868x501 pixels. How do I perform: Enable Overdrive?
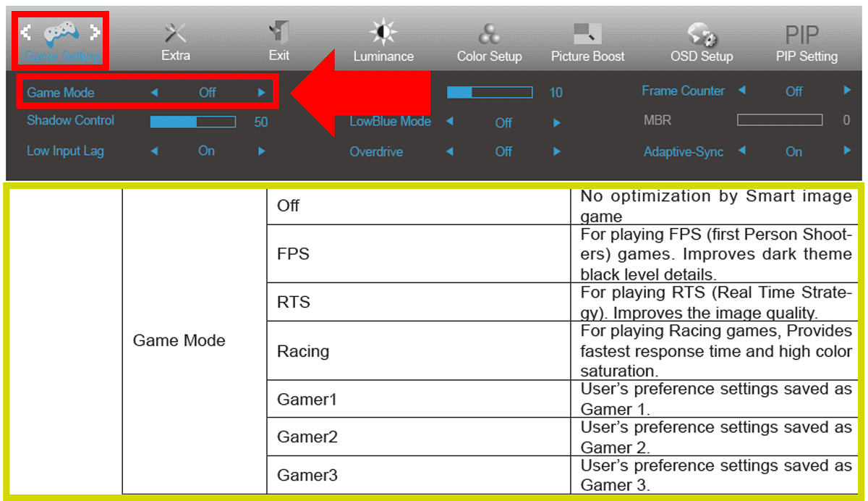556,151
